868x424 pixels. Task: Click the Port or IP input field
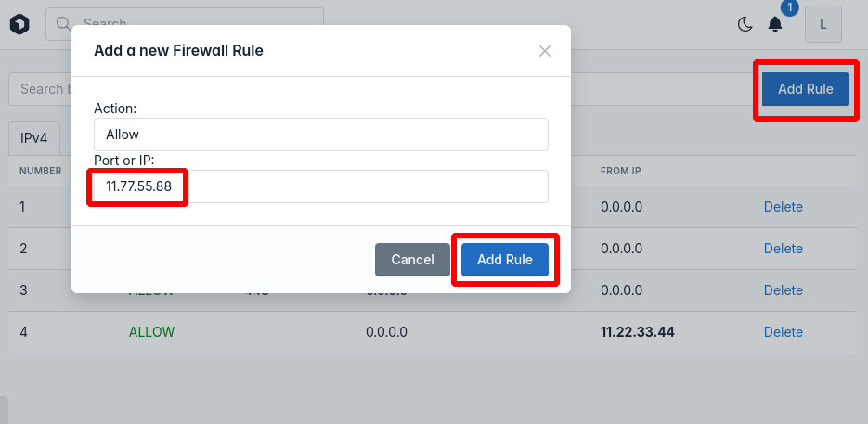pos(321,186)
